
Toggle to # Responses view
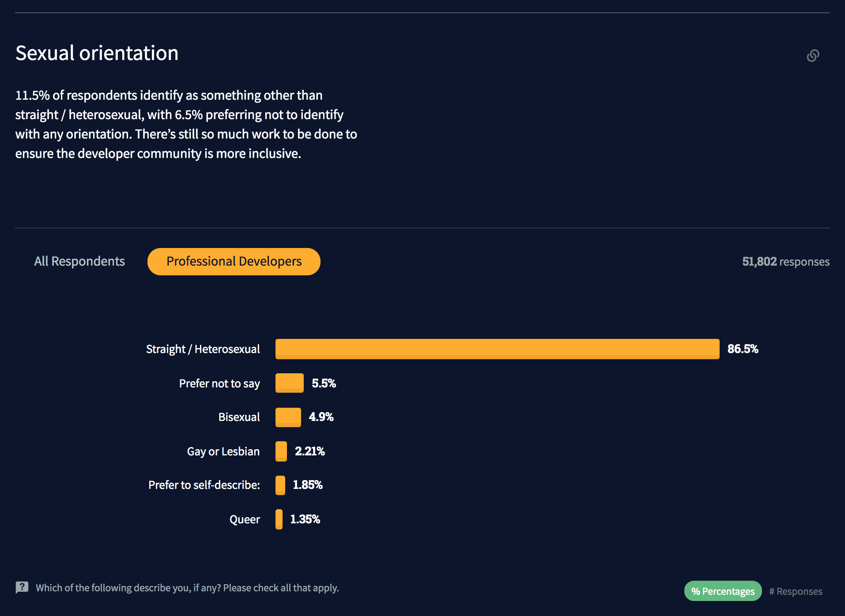click(796, 591)
